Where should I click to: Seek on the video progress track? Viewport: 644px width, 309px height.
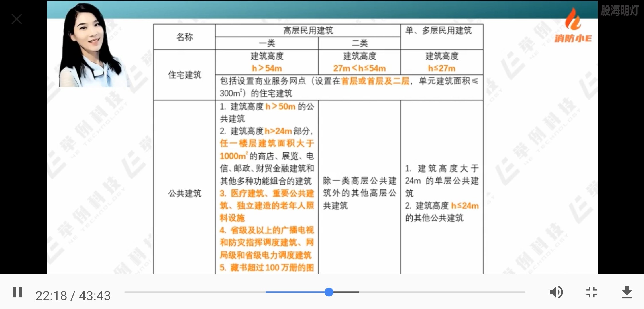click(x=325, y=292)
